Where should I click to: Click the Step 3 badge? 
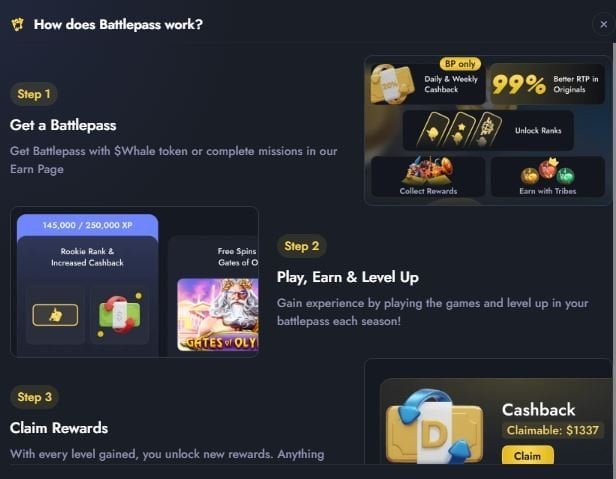(35, 397)
